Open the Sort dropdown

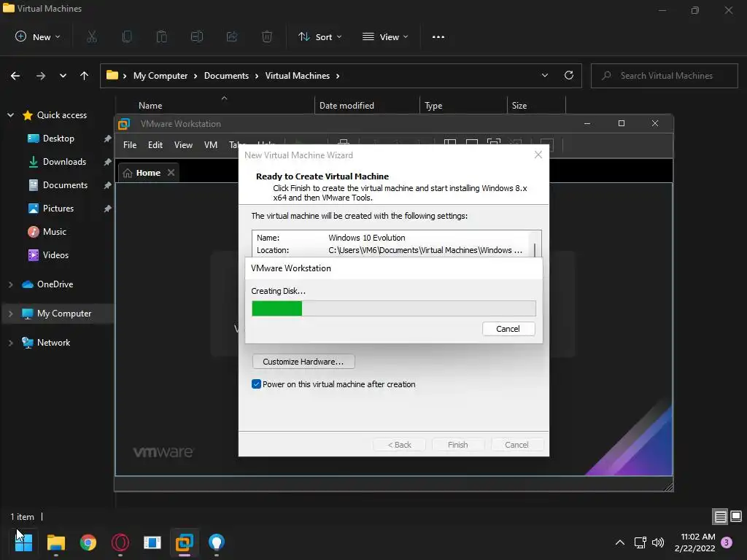point(320,36)
